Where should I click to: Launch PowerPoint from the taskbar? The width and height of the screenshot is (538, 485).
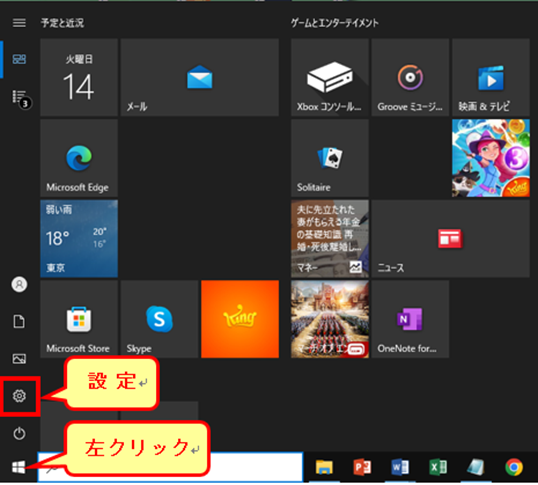coord(362,467)
